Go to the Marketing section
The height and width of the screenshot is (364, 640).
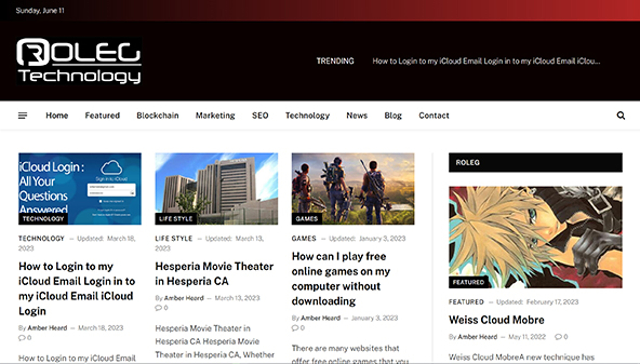point(215,116)
